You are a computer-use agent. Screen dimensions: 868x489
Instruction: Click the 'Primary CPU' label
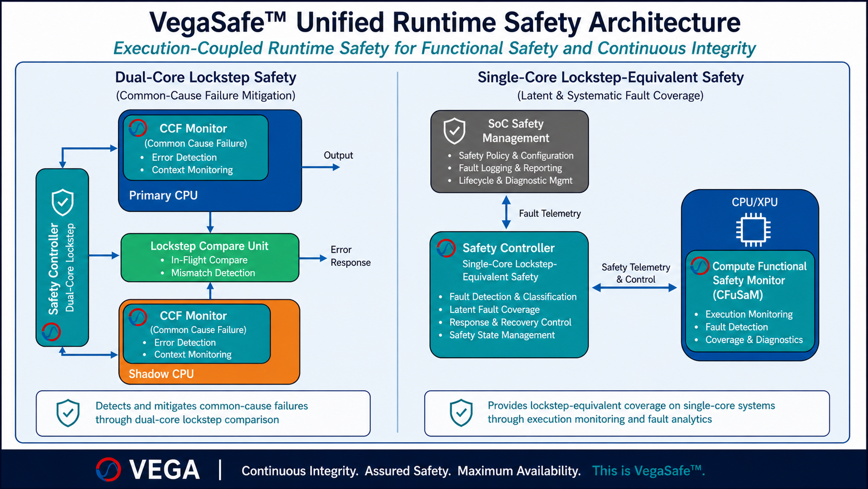point(163,195)
